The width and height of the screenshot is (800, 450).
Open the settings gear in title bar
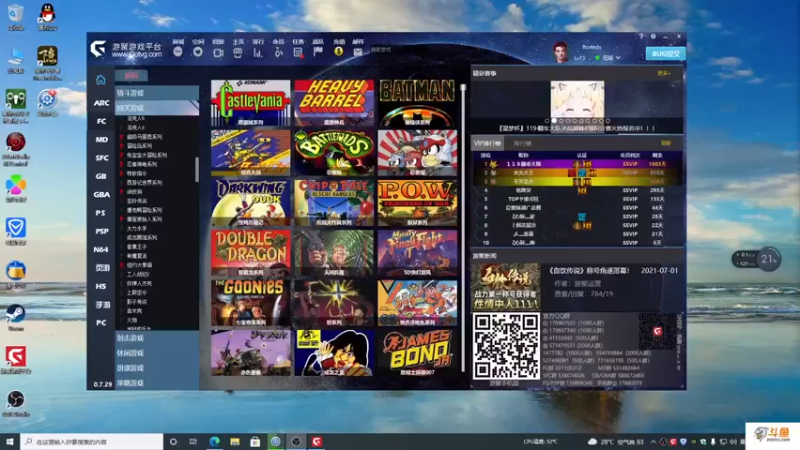[654, 37]
